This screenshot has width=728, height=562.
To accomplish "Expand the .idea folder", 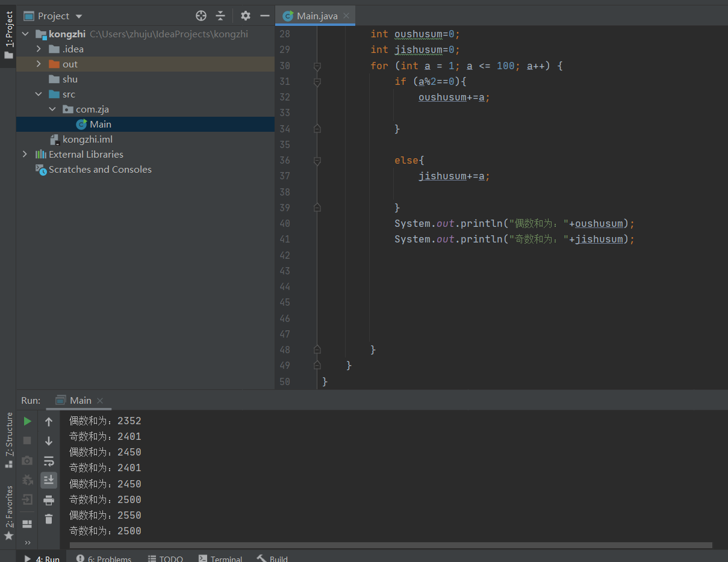I will [x=39, y=49].
